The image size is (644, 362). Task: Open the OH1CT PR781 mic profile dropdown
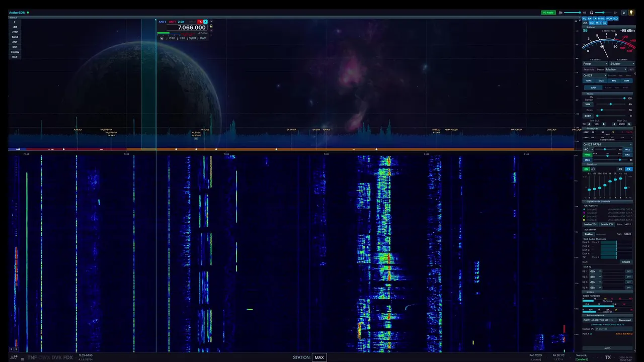pos(608,144)
